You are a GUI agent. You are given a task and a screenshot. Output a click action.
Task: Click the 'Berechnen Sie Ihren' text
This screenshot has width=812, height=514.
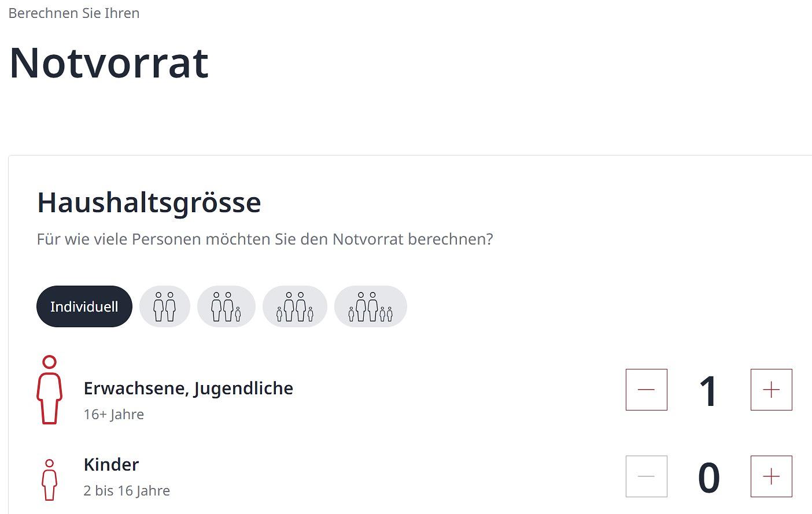point(74,13)
